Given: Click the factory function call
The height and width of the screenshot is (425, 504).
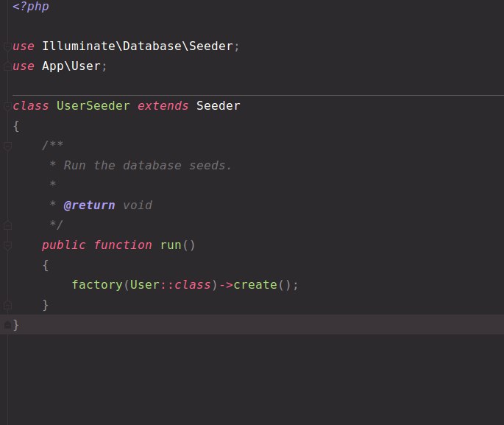Looking at the screenshot, I should [x=97, y=285].
